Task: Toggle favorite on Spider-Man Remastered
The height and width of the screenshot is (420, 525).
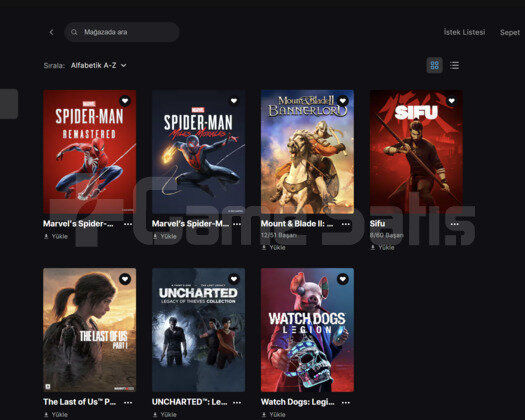Action: pyautogui.click(x=125, y=100)
